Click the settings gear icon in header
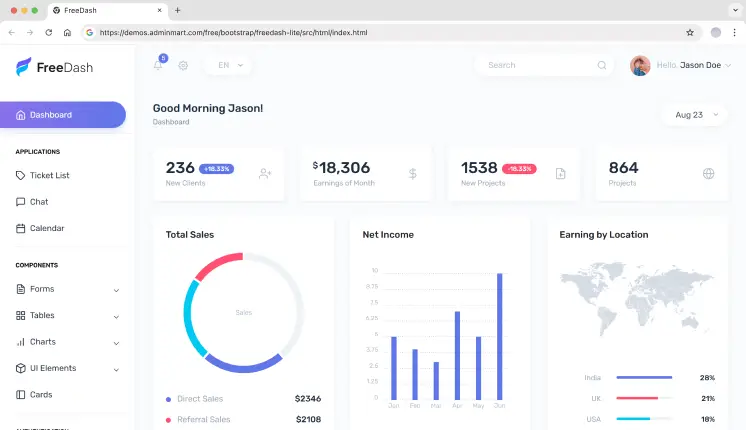This screenshot has width=746, height=430. click(183, 65)
